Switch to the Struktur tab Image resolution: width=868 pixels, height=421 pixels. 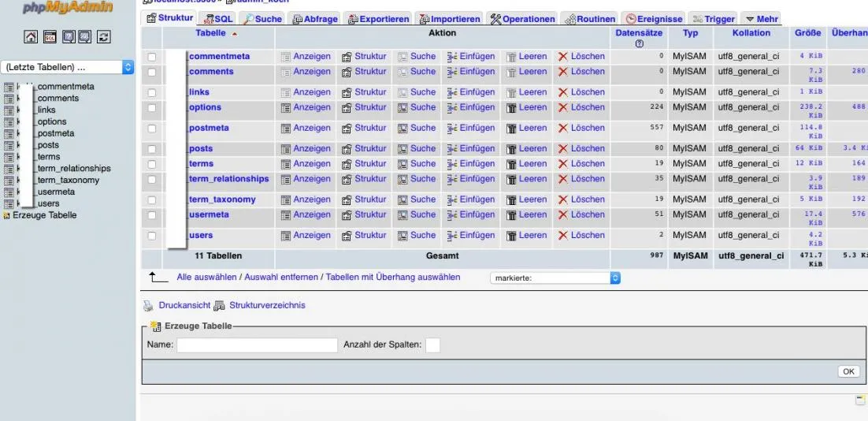(x=169, y=17)
